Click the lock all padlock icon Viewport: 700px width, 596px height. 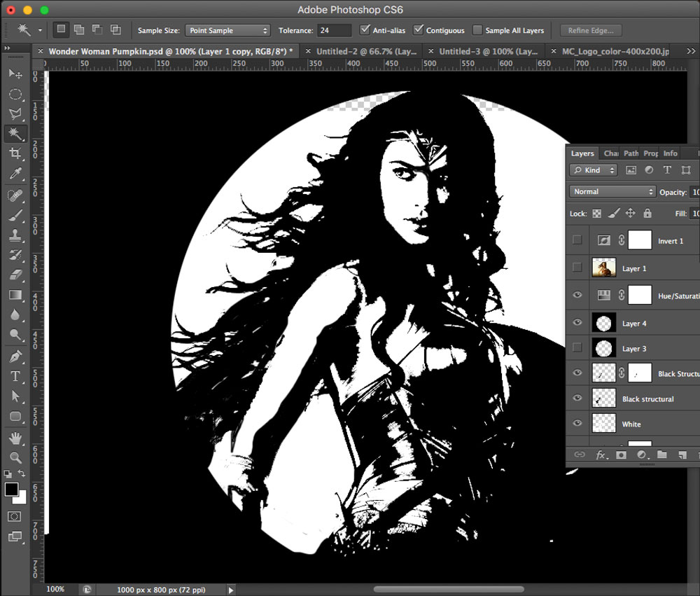point(647,214)
